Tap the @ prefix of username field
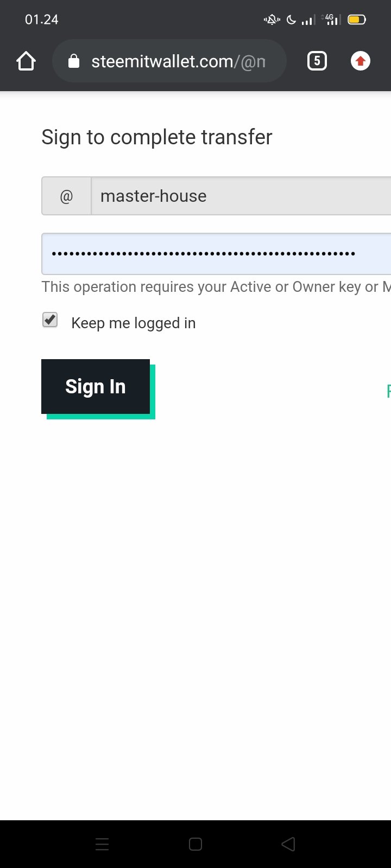391x868 pixels. [66, 196]
